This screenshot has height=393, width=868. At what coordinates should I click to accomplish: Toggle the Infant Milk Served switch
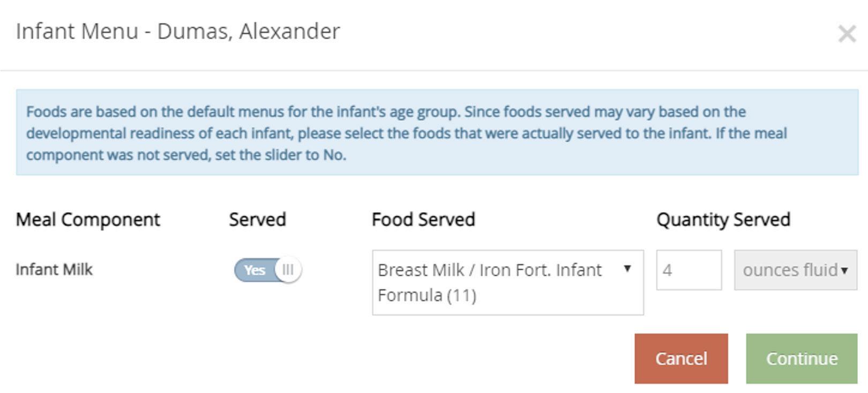[267, 270]
